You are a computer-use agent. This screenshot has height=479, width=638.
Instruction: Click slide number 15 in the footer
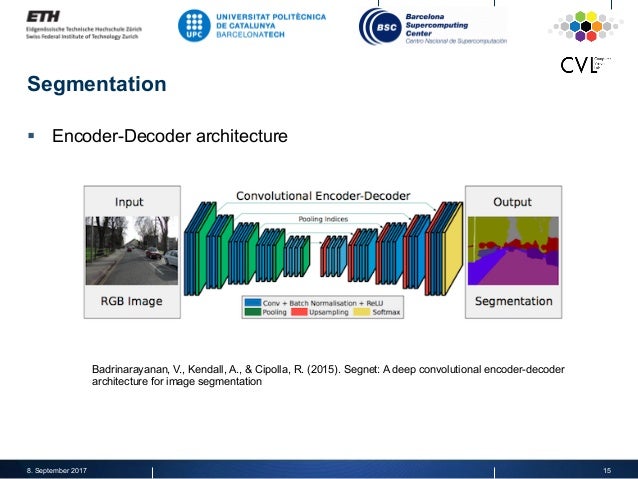click(607, 470)
